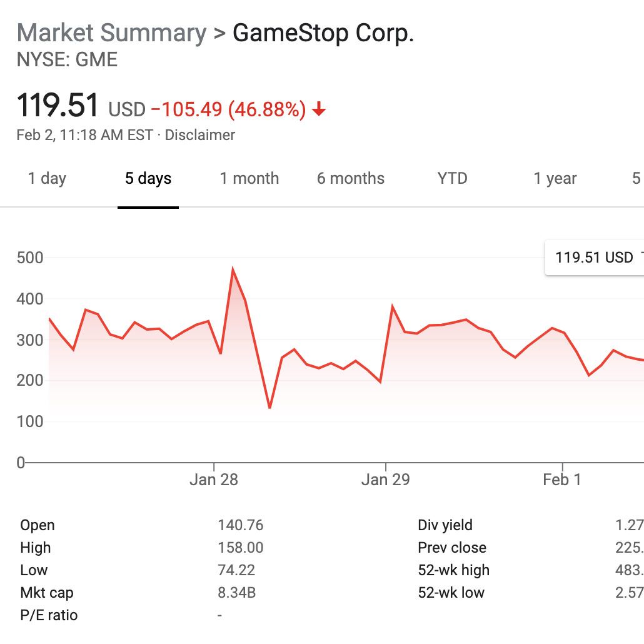The width and height of the screenshot is (644, 644).
Task: Click the Mkt cap value 8.34B
Action: click(x=236, y=593)
